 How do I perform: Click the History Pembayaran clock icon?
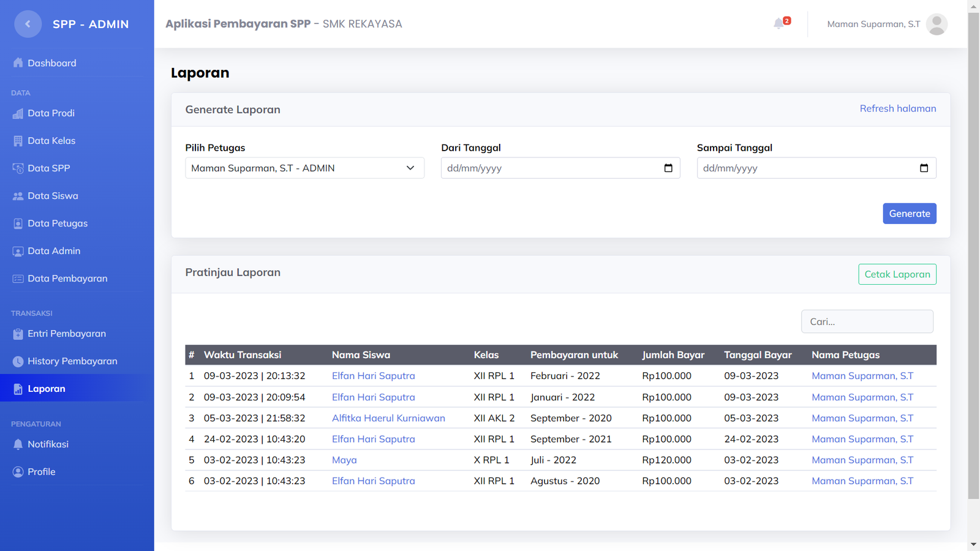18,361
